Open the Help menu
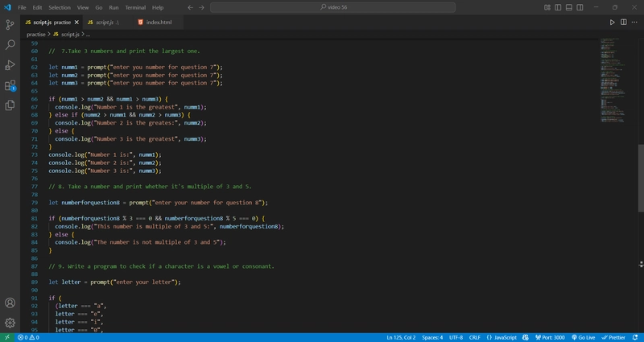The width and height of the screenshot is (644, 342). click(158, 7)
